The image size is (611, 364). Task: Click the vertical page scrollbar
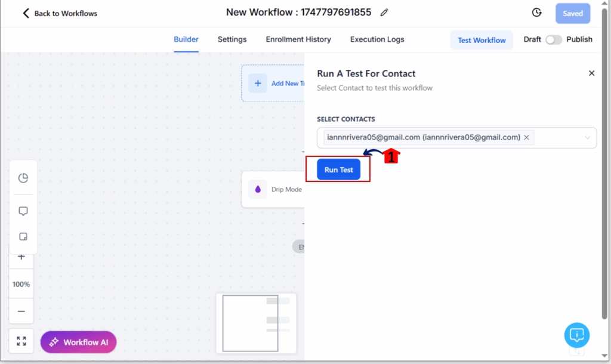[x=604, y=164]
